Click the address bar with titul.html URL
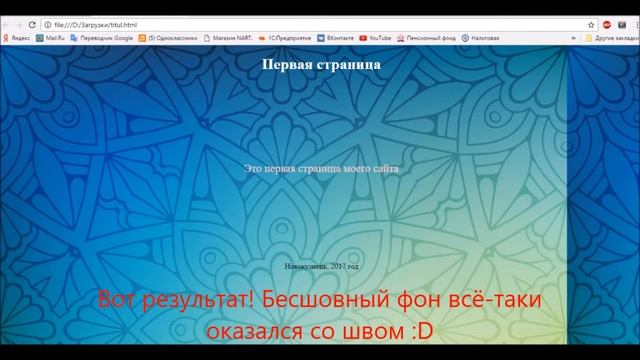640x360 pixels. tap(319, 25)
